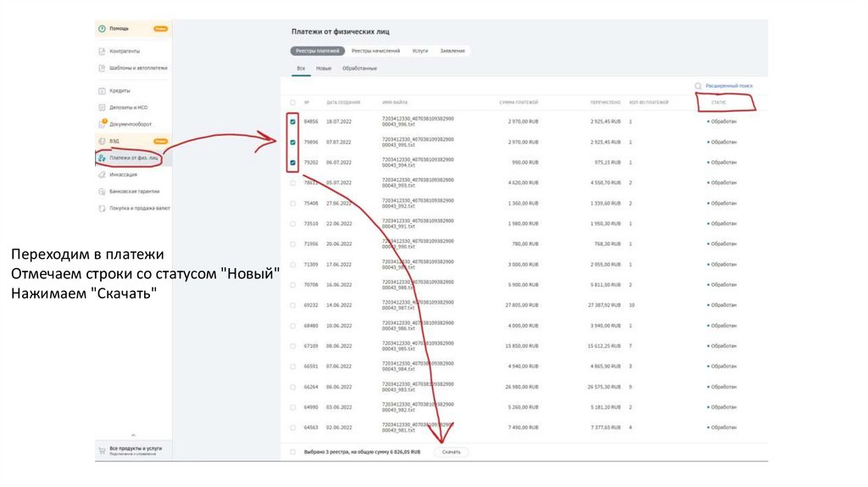The height and width of the screenshot is (487, 868).
Task: Click the transferred amount 15 612,25 RUB
Action: coord(604,346)
